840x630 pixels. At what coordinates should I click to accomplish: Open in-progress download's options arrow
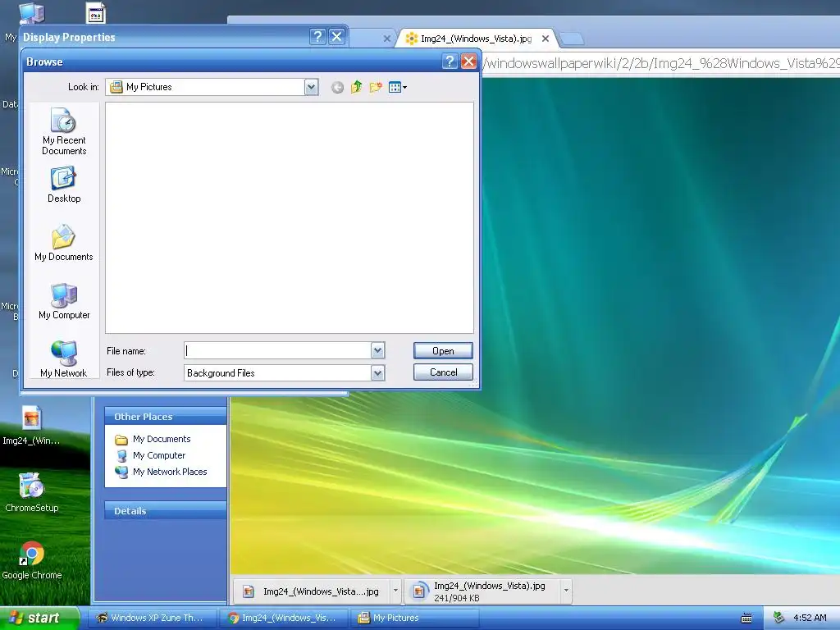tap(566, 591)
